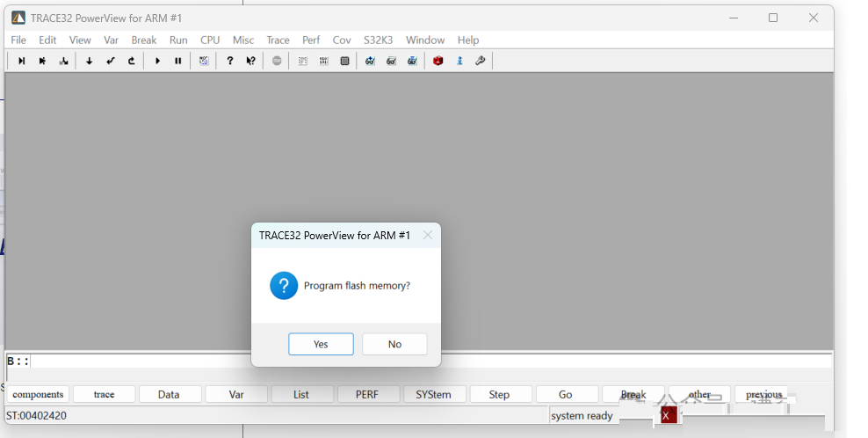Click the single Step toolbar icon
The height and width of the screenshot is (438, 868).
pos(22,61)
